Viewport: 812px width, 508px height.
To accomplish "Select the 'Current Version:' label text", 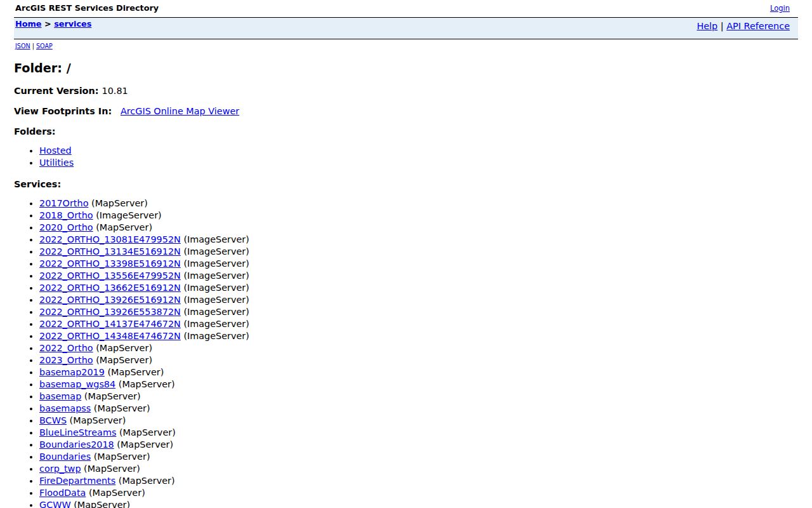I will point(56,91).
